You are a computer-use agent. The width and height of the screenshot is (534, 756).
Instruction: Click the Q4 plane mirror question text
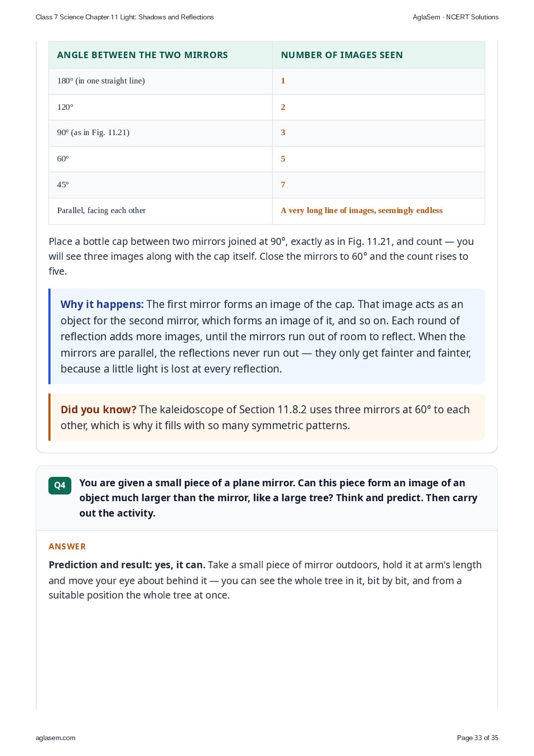click(278, 498)
